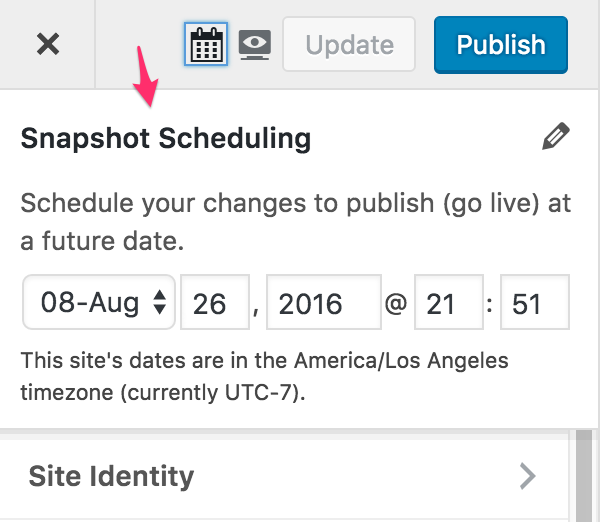The height and width of the screenshot is (522, 600).
Task: Click the schedule description text
Action: coord(295,222)
